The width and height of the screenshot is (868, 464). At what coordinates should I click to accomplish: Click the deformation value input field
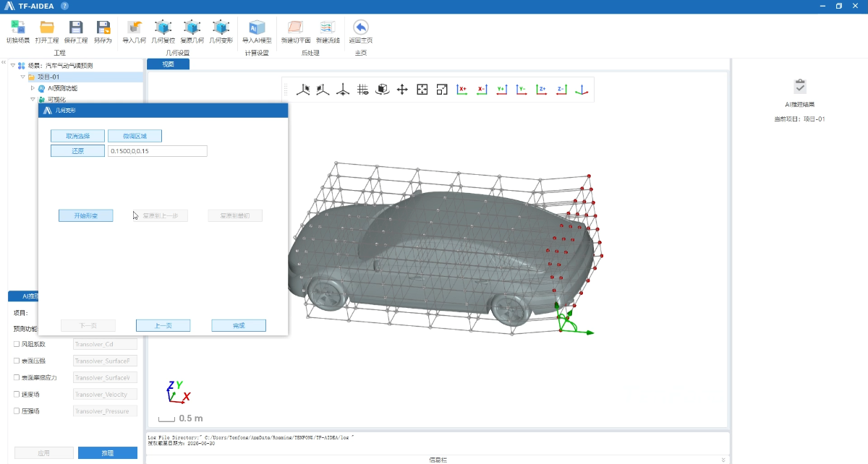tap(157, 151)
